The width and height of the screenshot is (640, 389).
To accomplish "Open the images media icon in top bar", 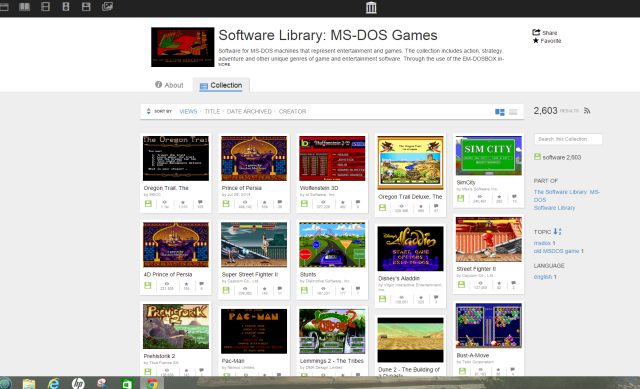I will pos(107,7).
